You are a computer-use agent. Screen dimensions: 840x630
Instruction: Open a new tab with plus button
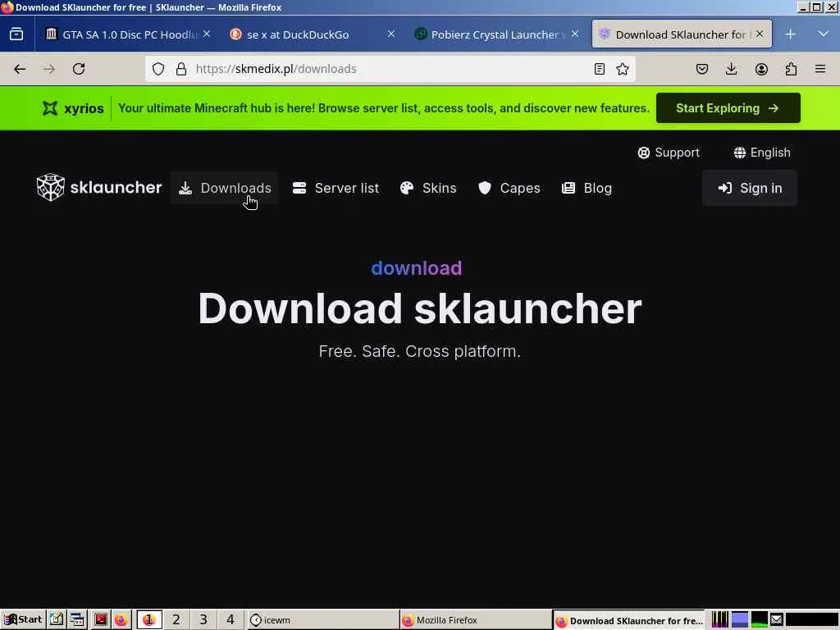click(790, 34)
